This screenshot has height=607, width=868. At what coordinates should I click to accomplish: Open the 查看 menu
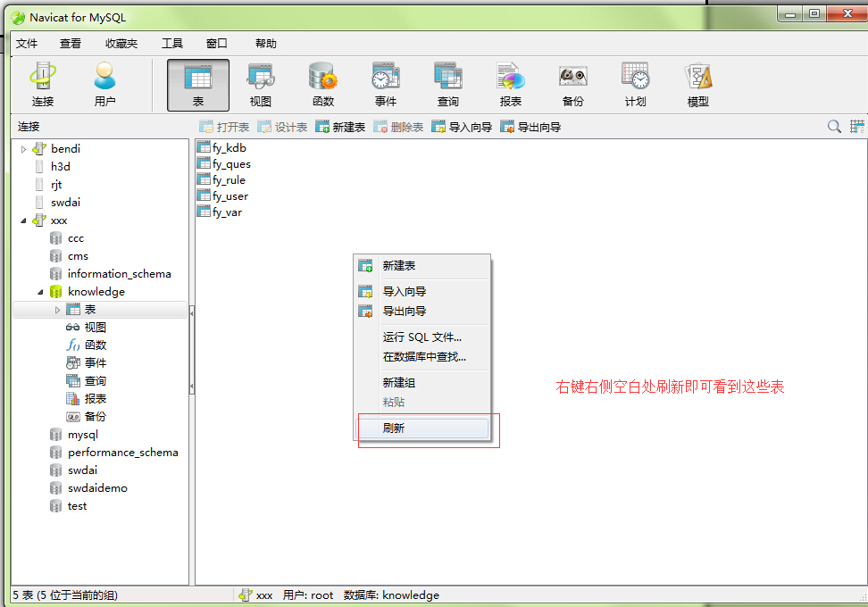(x=71, y=43)
